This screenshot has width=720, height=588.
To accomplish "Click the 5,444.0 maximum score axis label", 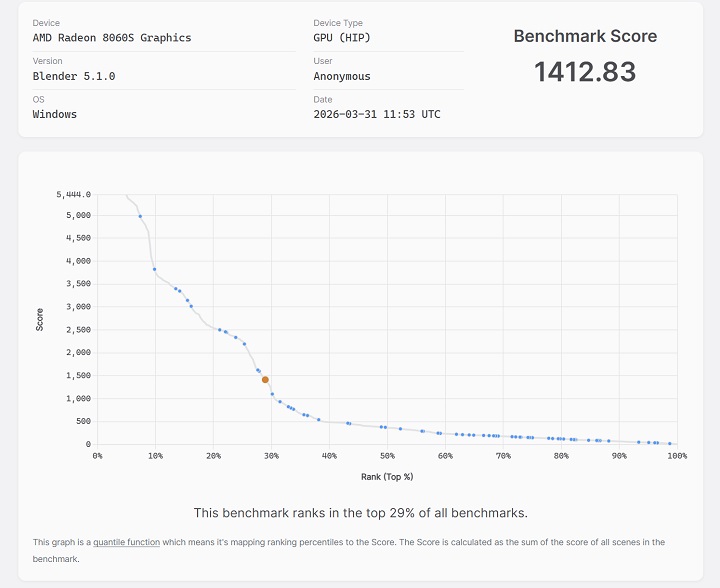I will pos(74,194).
